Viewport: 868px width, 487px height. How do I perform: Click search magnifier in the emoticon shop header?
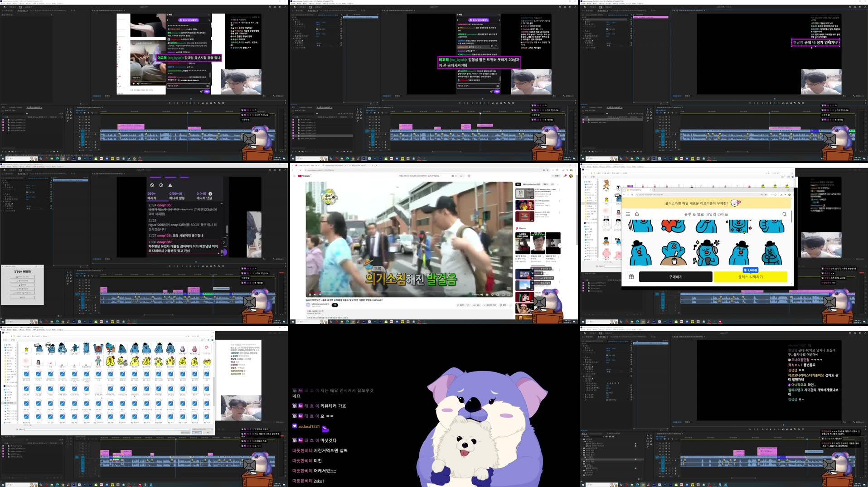pyautogui.click(x=785, y=214)
